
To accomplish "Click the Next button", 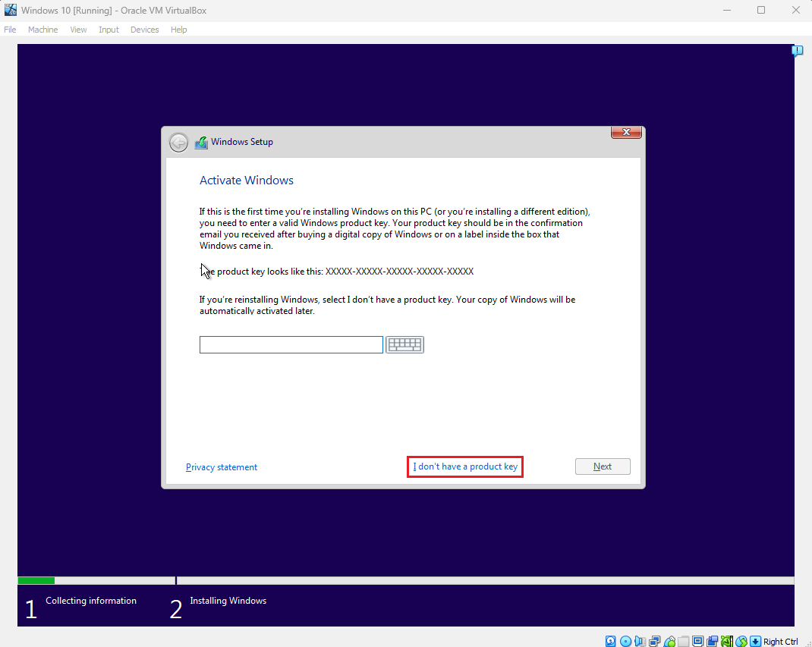I will pos(603,466).
